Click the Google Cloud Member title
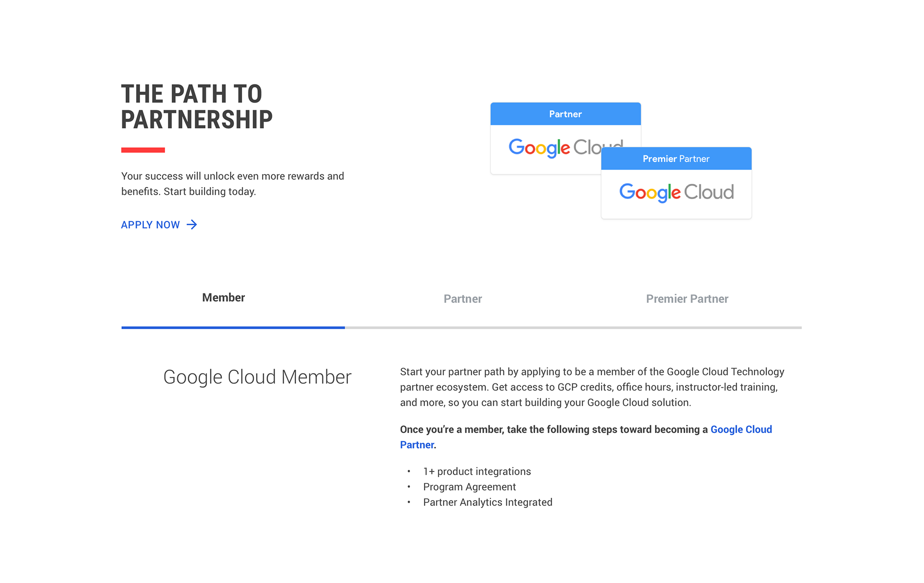 pos(257,377)
